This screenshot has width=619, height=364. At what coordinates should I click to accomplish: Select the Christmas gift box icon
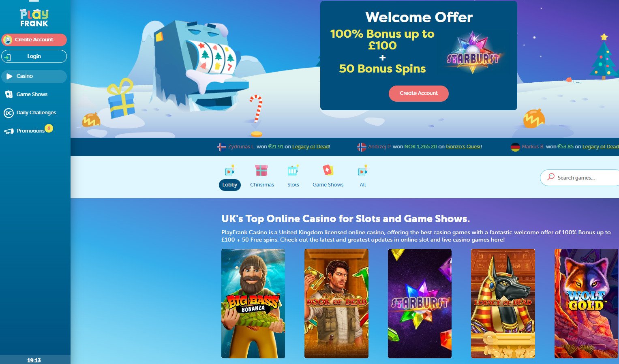(261, 170)
